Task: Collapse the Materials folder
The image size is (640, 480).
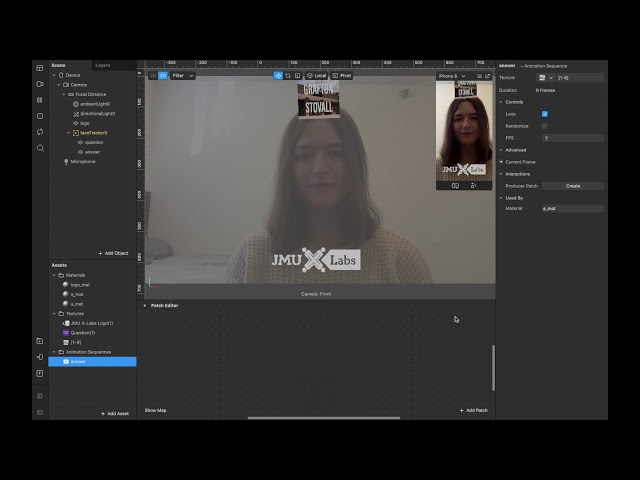Action: [x=54, y=275]
